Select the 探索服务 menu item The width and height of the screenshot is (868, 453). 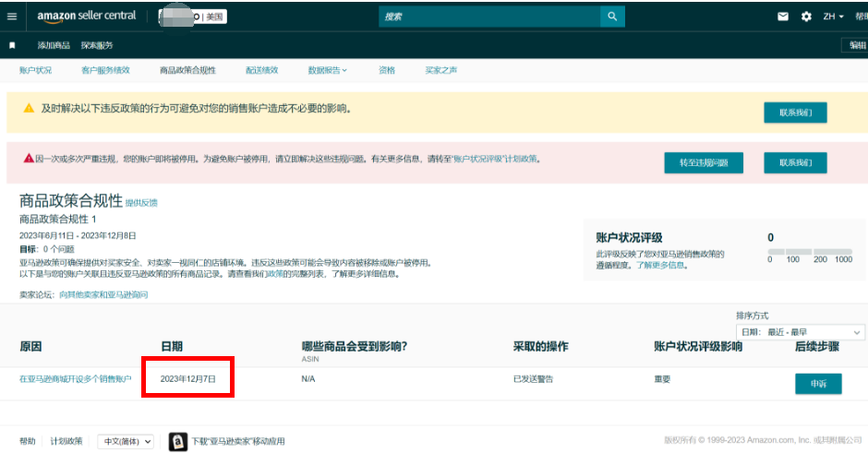97,45
